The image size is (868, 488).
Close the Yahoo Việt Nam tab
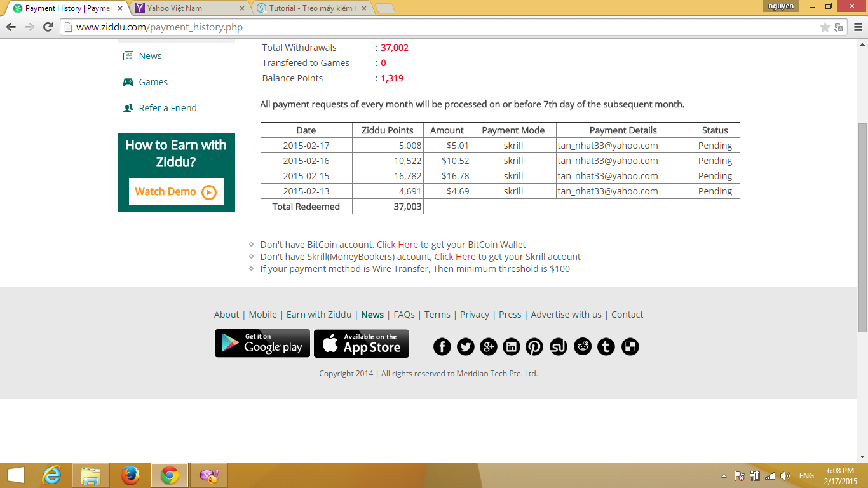tap(241, 8)
